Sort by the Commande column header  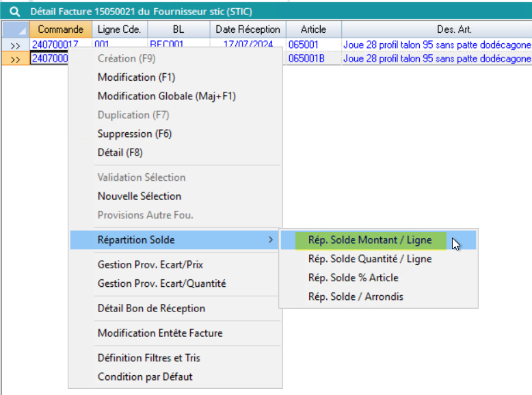point(61,29)
